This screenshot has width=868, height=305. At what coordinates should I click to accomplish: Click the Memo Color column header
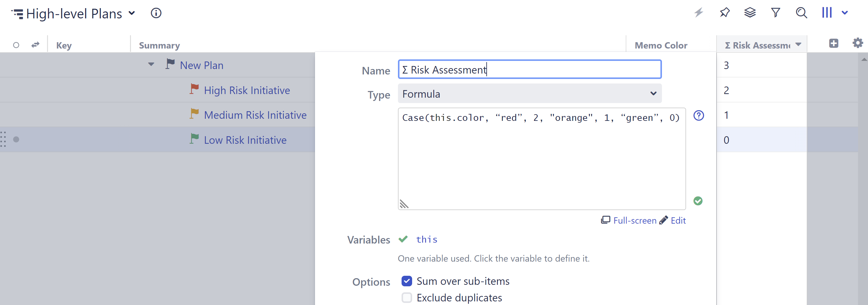point(660,45)
